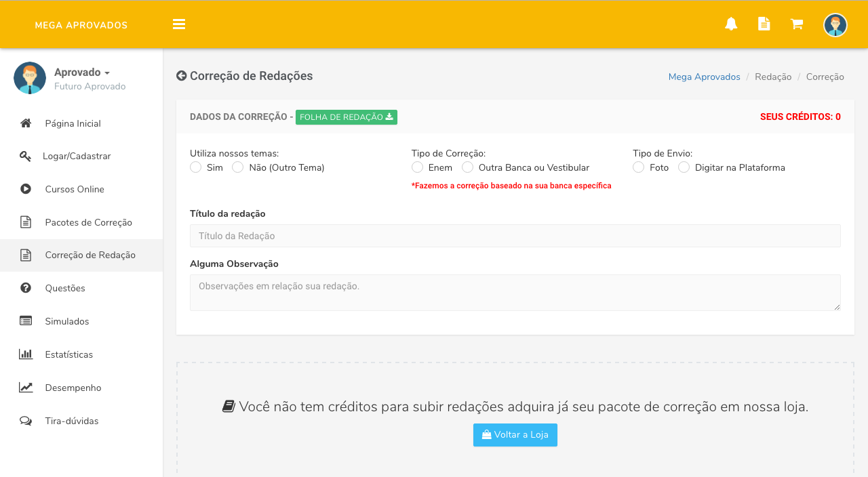Click the file icon for Pacotes de Correção
The height and width of the screenshot is (477, 868).
26,222
